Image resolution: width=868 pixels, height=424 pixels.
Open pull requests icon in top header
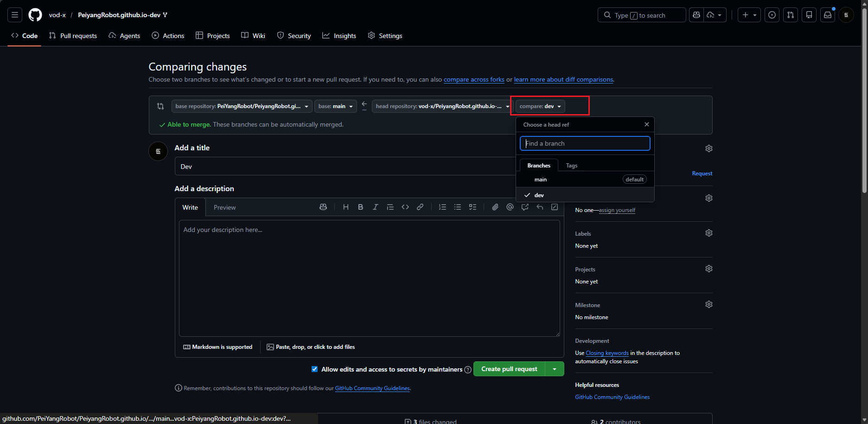click(x=791, y=15)
